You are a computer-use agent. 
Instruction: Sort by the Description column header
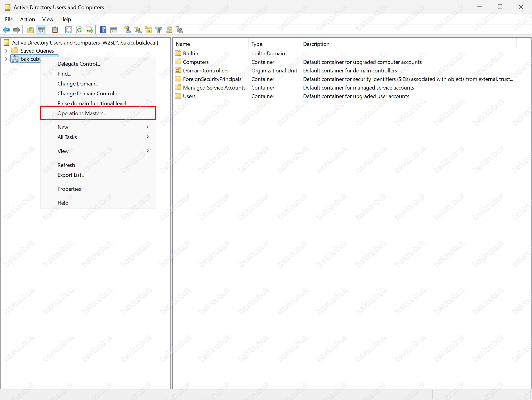[408, 44]
